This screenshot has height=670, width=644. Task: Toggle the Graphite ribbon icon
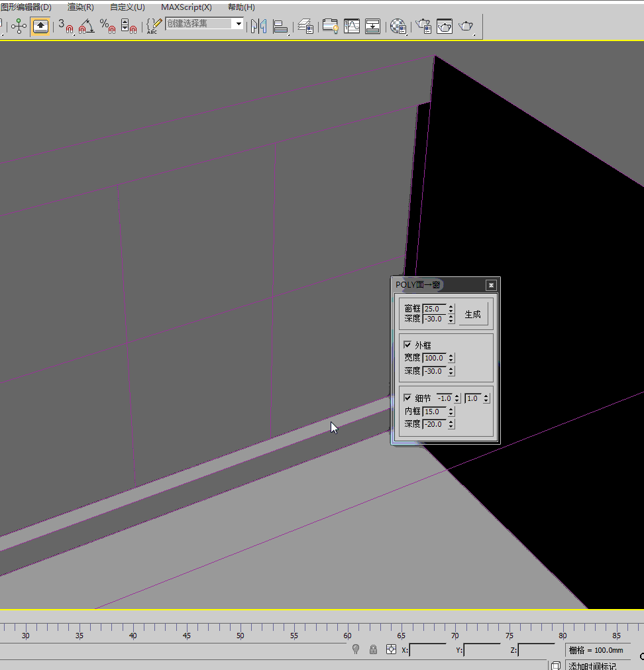pyautogui.click(x=330, y=27)
